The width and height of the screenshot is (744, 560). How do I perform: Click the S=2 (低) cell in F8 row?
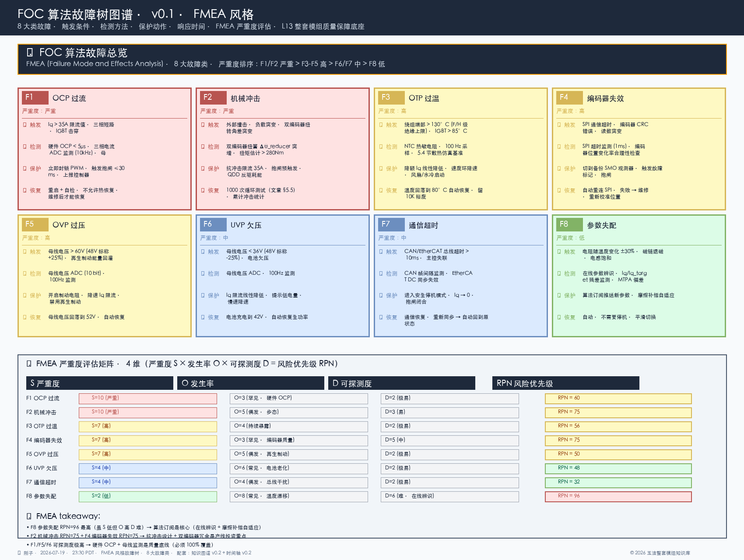point(148,497)
